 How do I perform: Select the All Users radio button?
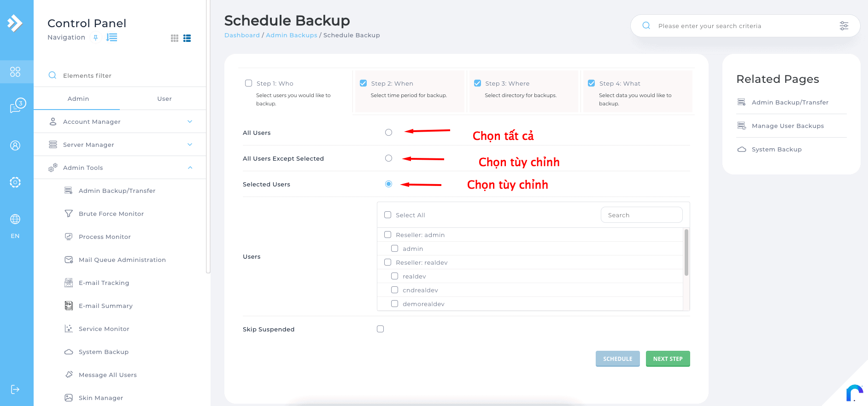click(x=389, y=133)
